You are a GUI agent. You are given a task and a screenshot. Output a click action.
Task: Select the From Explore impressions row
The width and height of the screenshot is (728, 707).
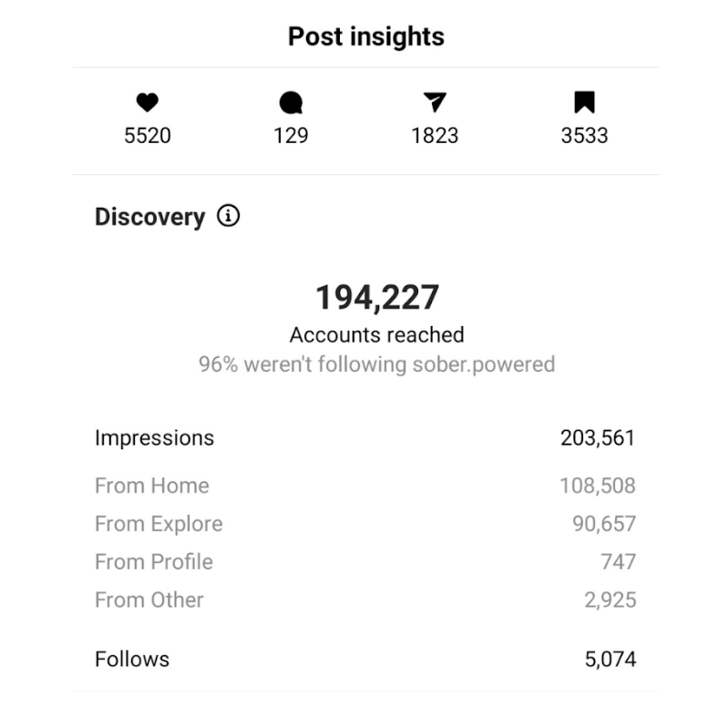click(365, 524)
